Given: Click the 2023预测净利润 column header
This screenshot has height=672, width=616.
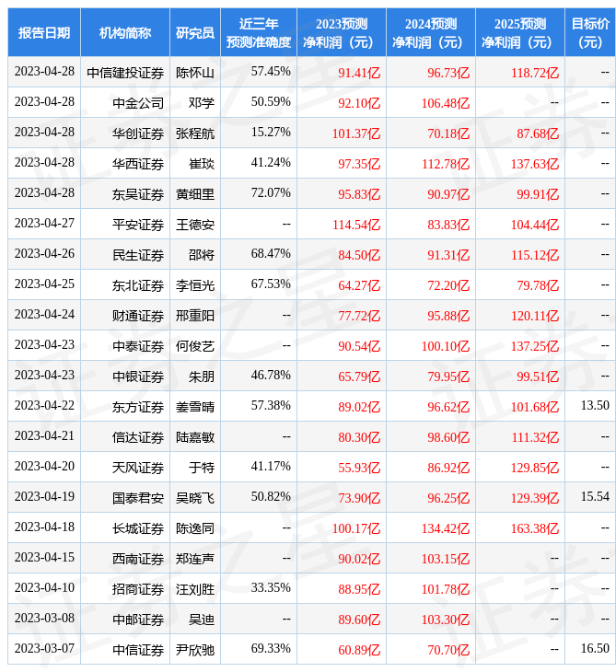Looking at the screenshot, I should [x=342, y=32].
